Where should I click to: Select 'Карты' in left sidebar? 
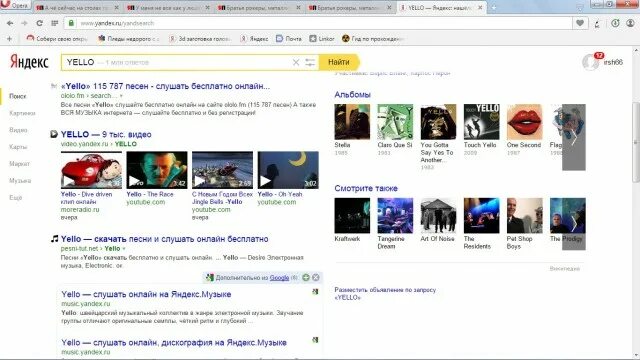[x=18, y=147]
